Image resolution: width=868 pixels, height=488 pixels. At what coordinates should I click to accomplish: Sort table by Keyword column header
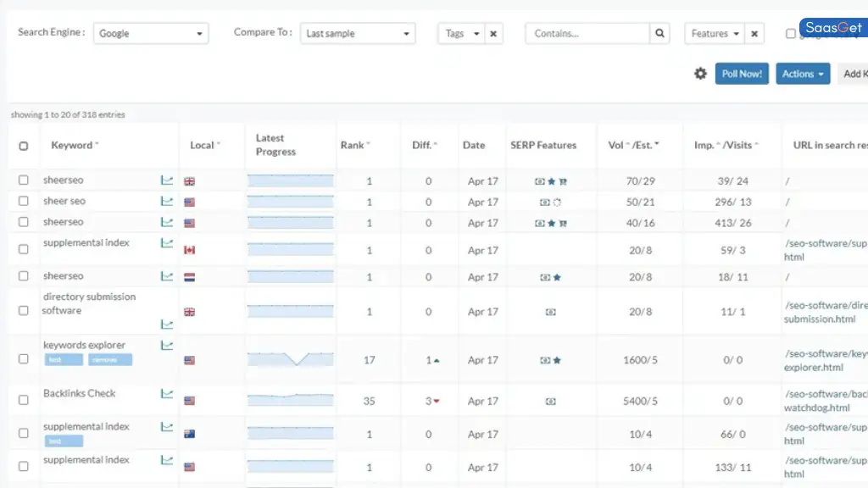click(x=74, y=146)
